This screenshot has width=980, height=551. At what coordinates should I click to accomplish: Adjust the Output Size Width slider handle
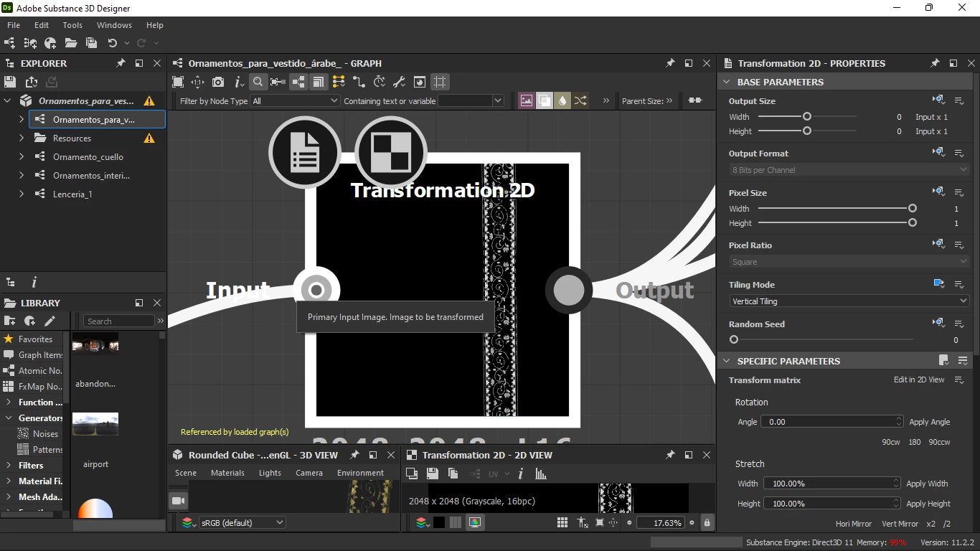click(807, 116)
